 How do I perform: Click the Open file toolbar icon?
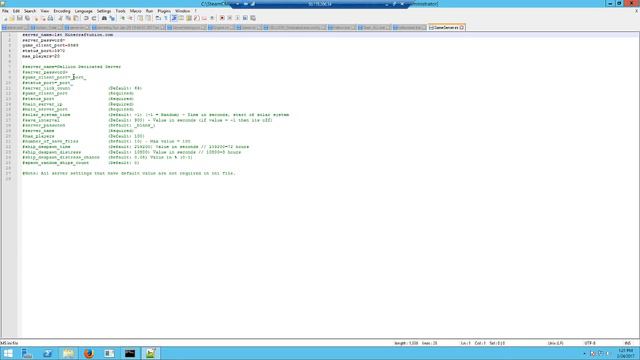pos(12,18)
